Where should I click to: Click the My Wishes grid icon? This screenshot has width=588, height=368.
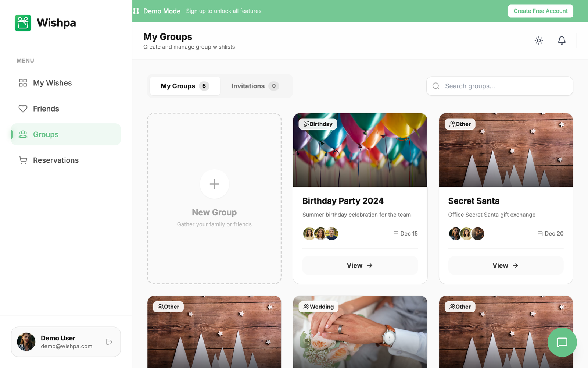pyautogui.click(x=23, y=83)
